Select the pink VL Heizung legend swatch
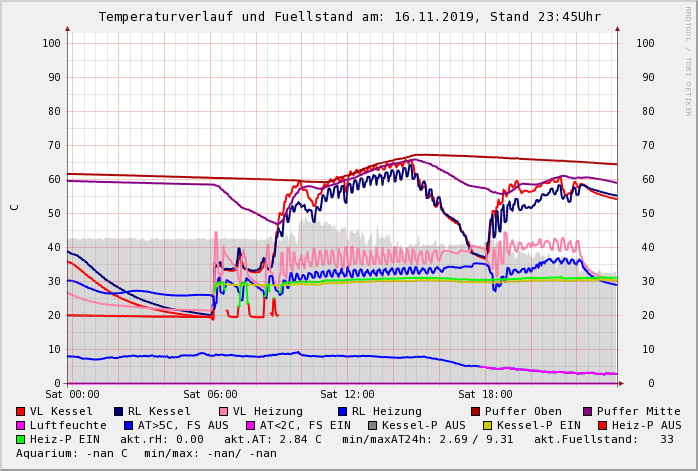The height and width of the screenshot is (471, 698). click(x=223, y=411)
